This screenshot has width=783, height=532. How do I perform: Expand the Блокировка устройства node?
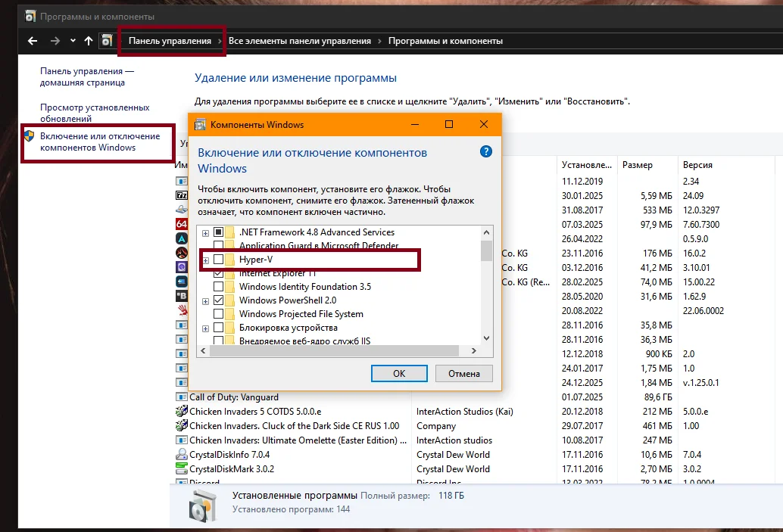(205, 329)
